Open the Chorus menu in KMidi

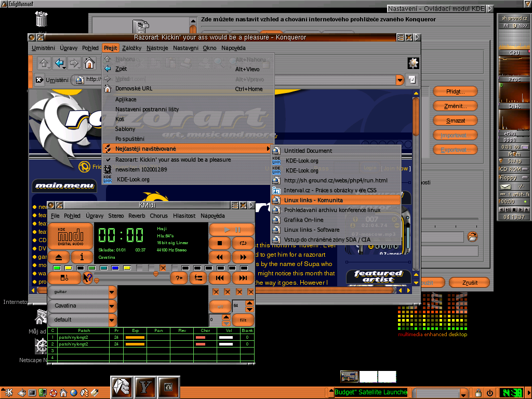point(158,216)
